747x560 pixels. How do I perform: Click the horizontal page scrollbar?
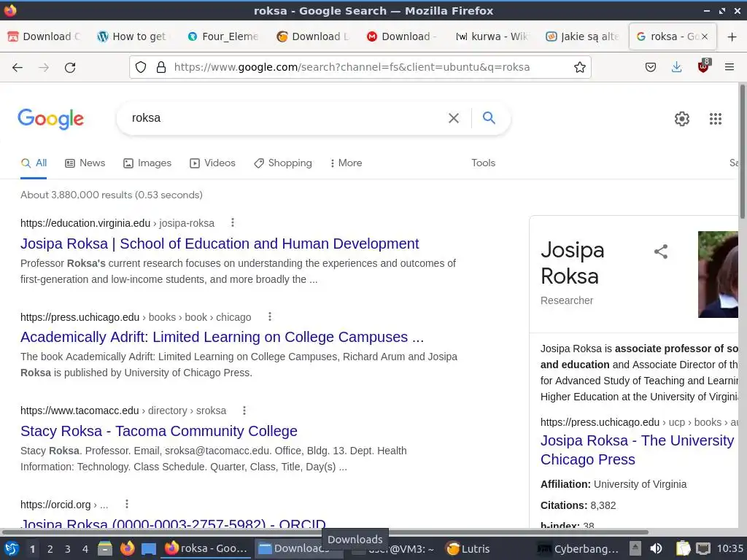coord(325,532)
